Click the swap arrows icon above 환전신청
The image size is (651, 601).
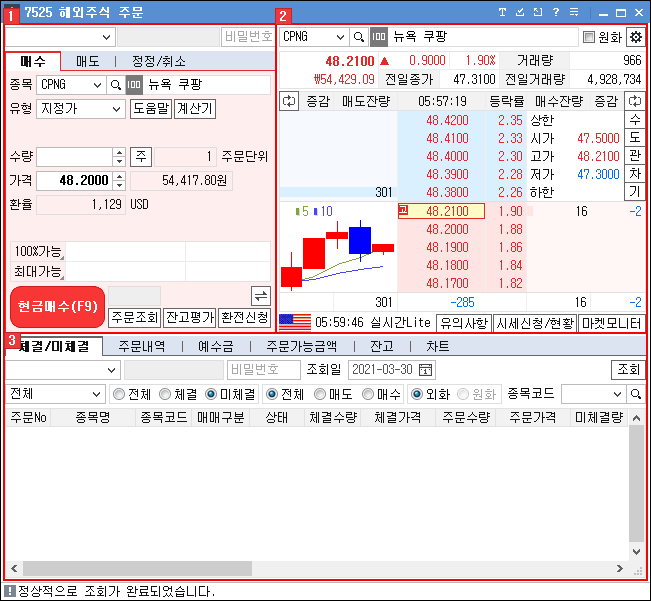coord(261,296)
